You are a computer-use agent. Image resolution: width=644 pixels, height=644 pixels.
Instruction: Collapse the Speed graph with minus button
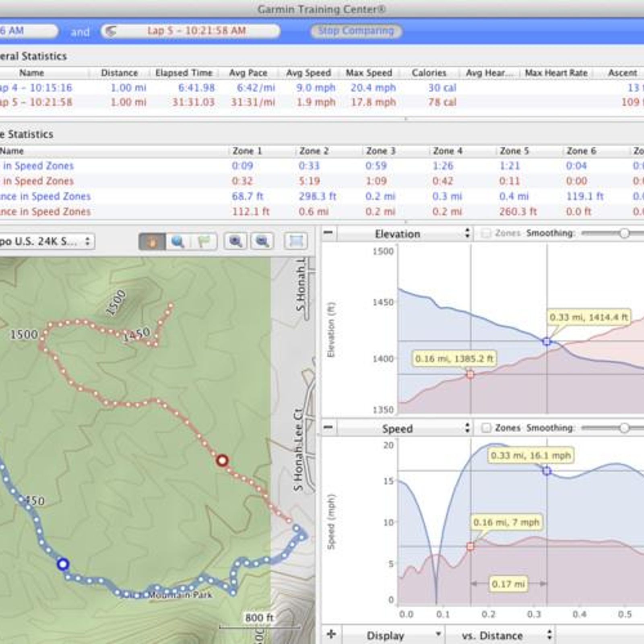tap(328, 427)
